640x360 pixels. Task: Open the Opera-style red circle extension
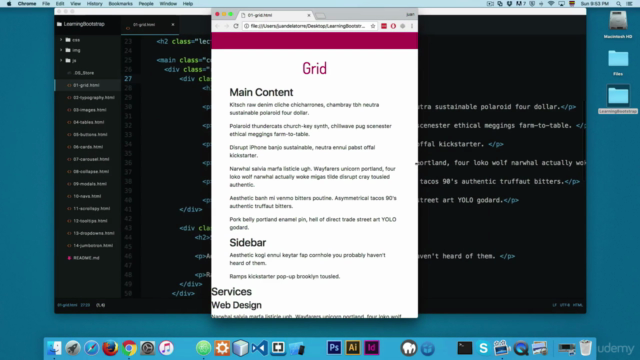click(x=393, y=26)
